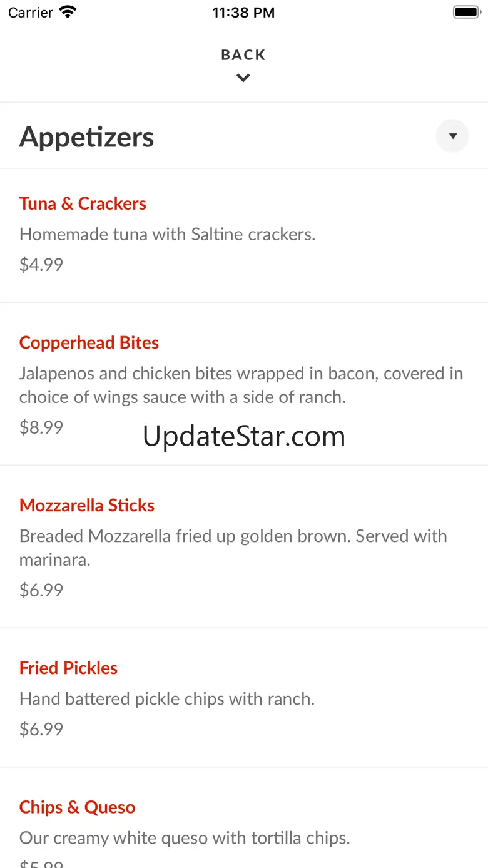Tap the Tuna & Crackers description text
The image size is (488, 868).
(x=167, y=234)
